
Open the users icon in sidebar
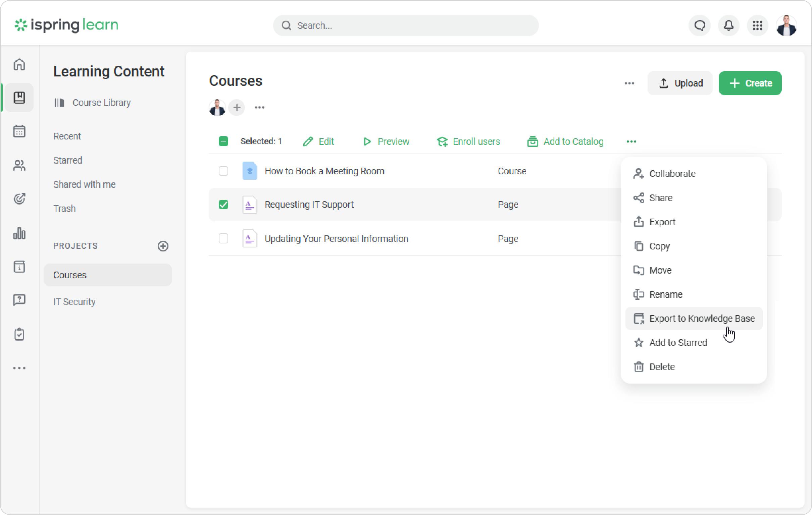tap(19, 165)
